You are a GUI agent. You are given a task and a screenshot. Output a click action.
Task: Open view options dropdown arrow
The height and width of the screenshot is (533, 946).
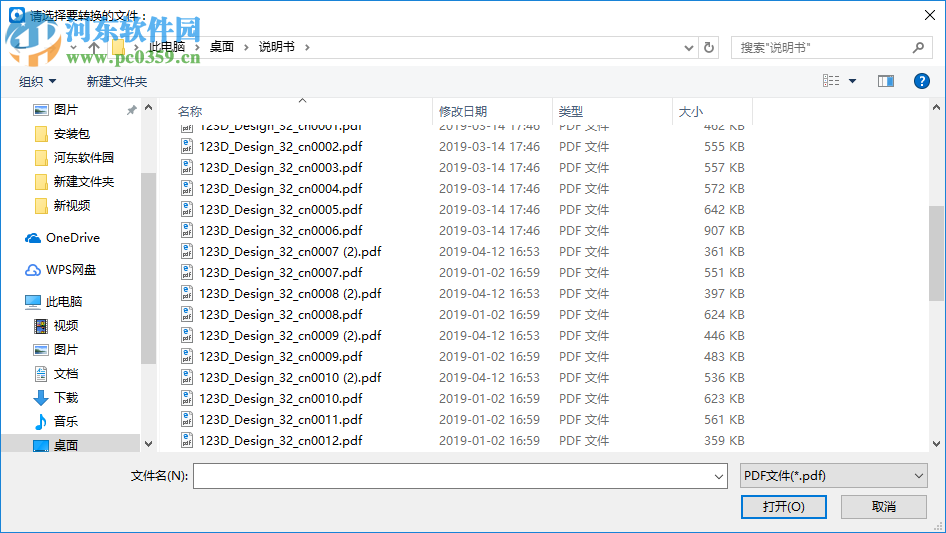(852, 81)
